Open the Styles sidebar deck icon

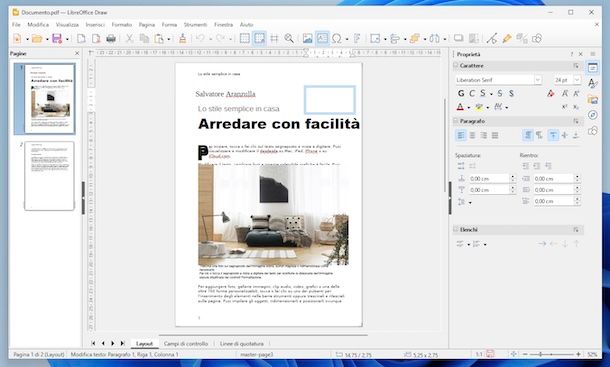pyautogui.click(x=592, y=83)
